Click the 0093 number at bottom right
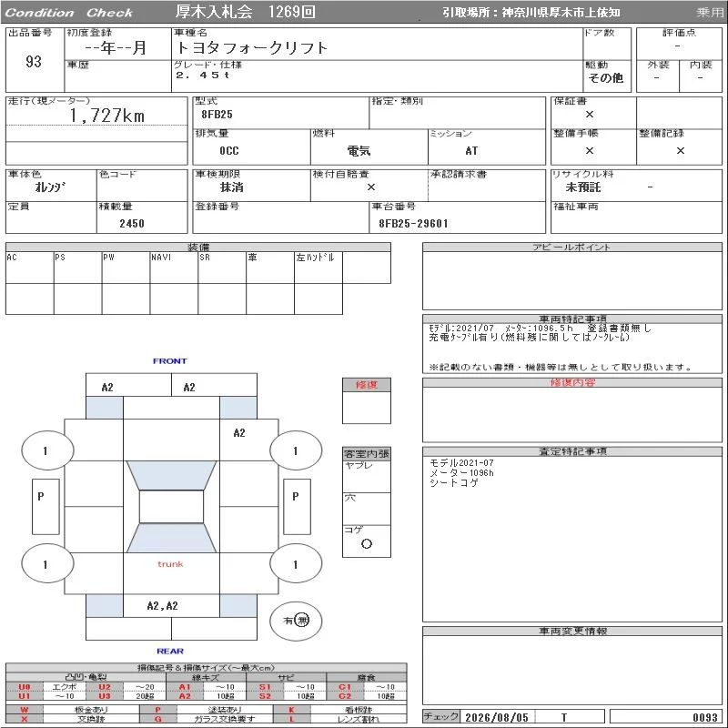Viewport: 728px width, 728px height. click(704, 718)
